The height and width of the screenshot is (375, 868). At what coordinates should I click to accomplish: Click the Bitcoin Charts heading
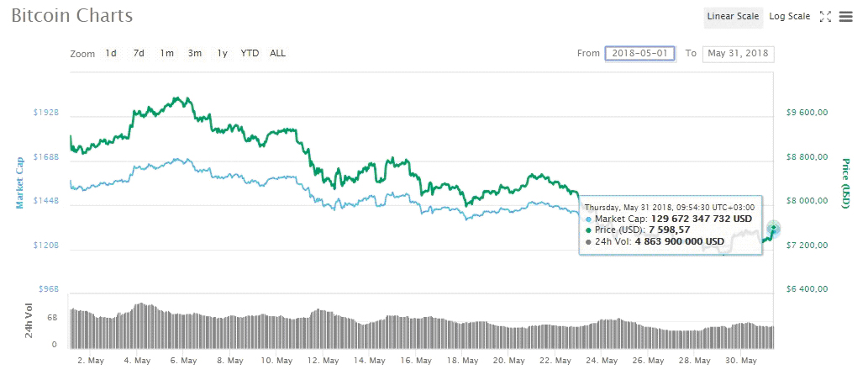click(x=72, y=15)
